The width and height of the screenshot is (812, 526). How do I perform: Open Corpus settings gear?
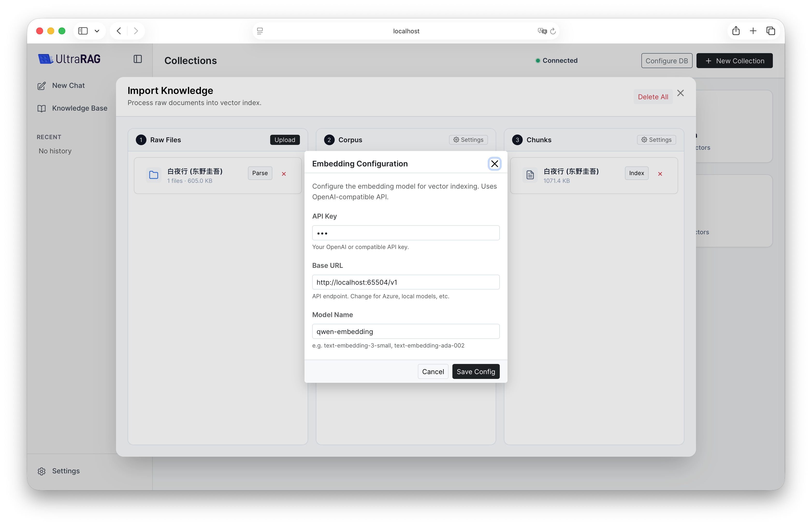pyautogui.click(x=468, y=140)
